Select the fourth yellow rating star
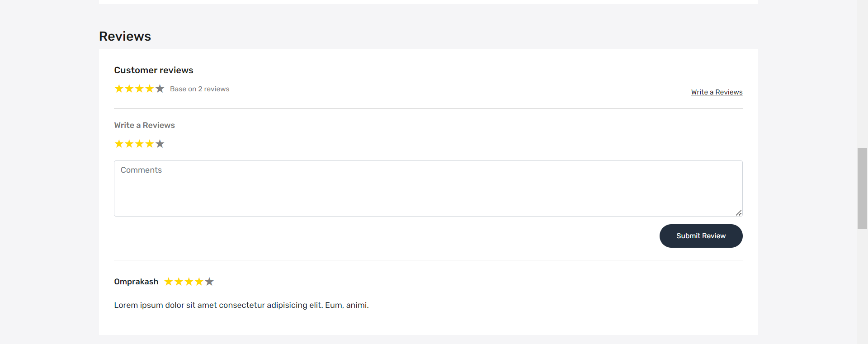The height and width of the screenshot is (344, 868). click(149, 144)
